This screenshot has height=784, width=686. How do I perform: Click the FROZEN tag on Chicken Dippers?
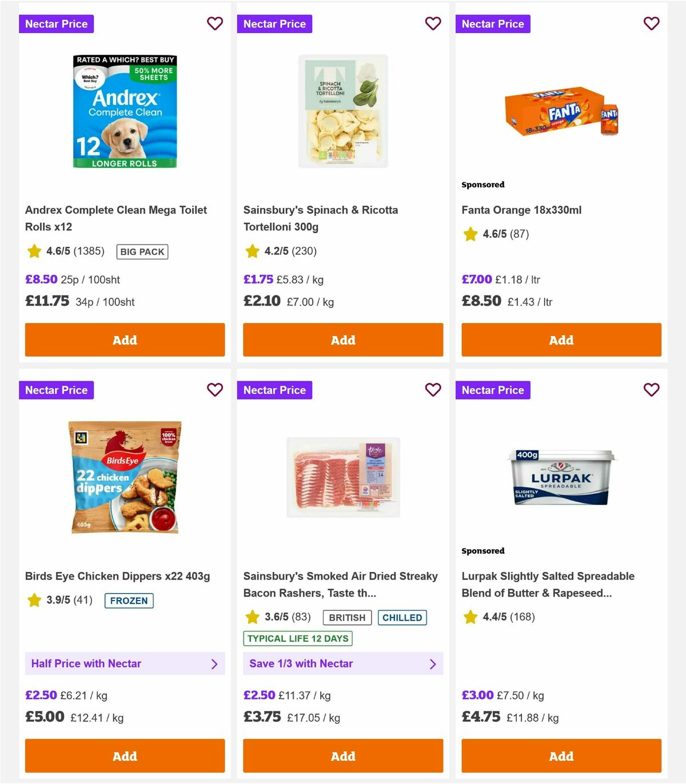pos(129,601)
